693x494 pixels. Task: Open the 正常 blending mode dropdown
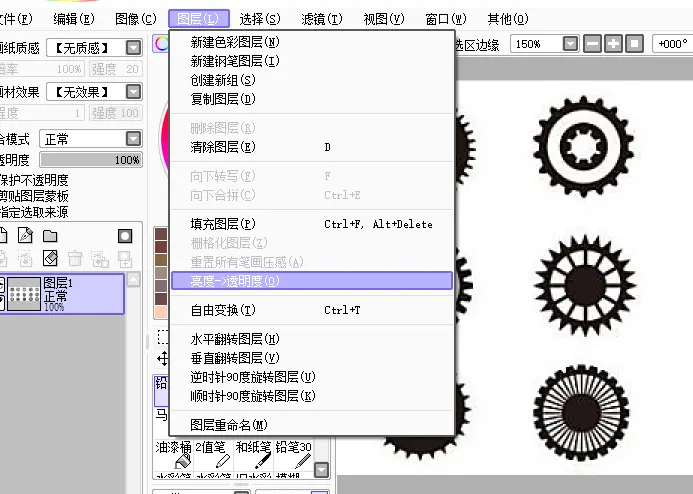point(91,139)
